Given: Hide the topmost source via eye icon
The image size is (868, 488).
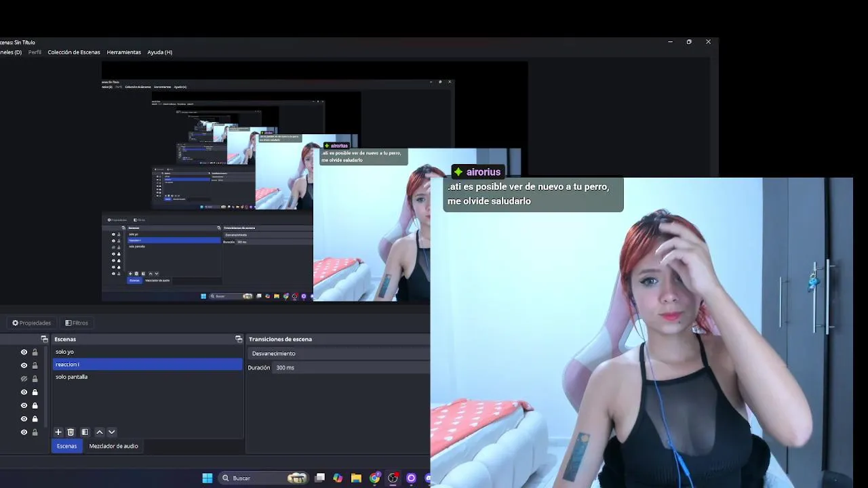Looking at the screenshot, I should coord(24,352).
